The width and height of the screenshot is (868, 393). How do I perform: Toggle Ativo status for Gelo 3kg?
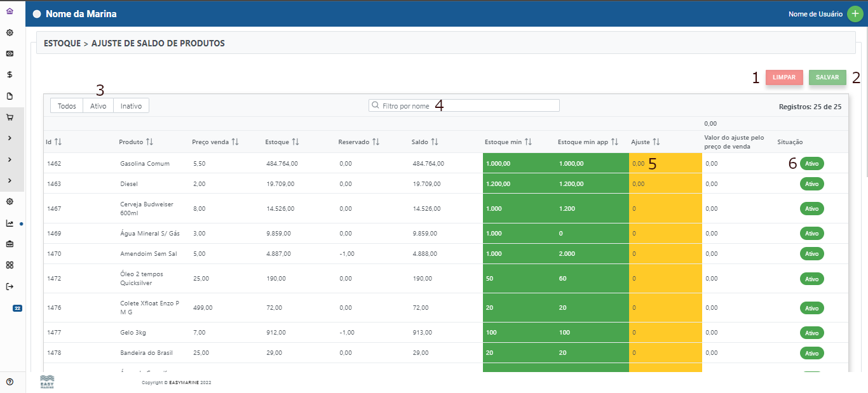(x=811, y=332)
